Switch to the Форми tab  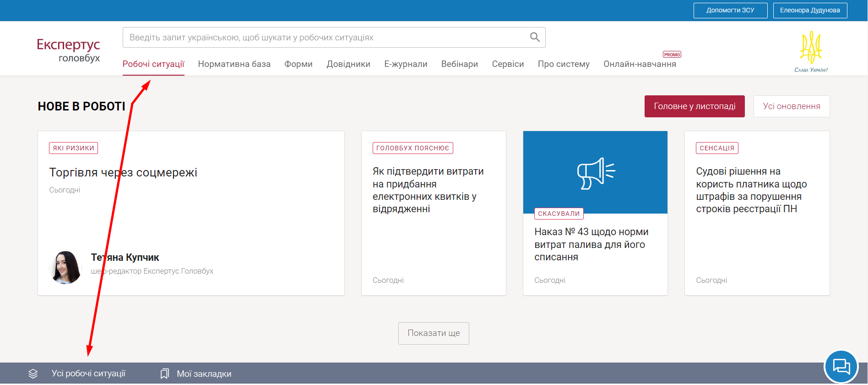(x=298, y=64)
